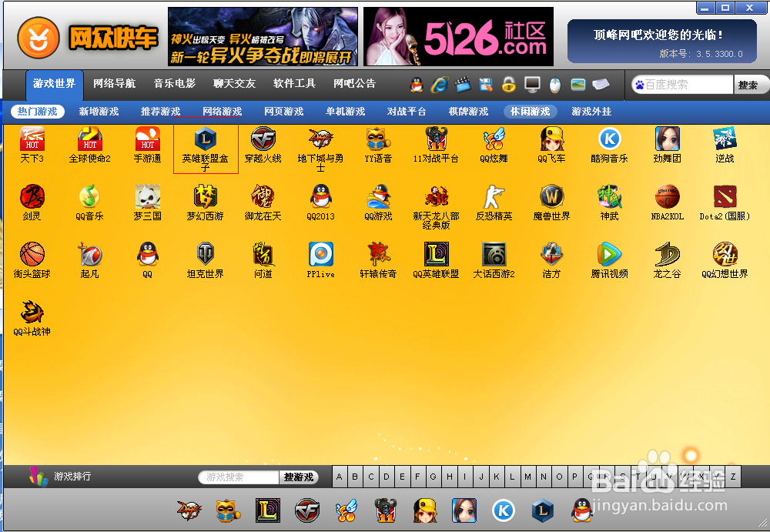Viewport: 770px width, 532px height.
Task: Open the 音乐电影 main tab
Action: click(x=174, y=83)
